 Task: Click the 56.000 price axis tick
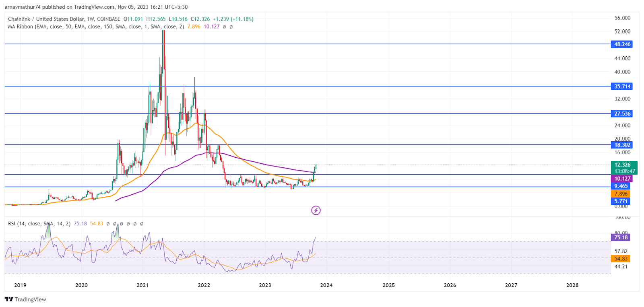pyautogui.click(x=622, y=18)
